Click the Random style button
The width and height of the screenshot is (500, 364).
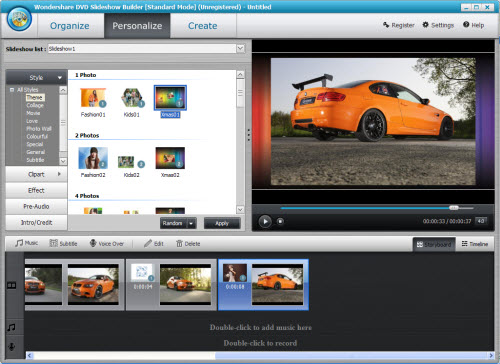[174, 223]
